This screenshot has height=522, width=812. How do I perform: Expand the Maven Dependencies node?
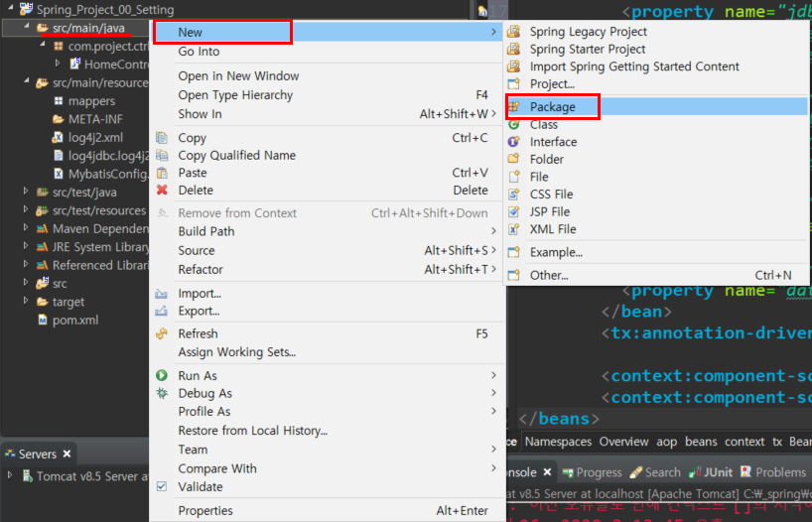pyautogui.click(x=27, y=227)
